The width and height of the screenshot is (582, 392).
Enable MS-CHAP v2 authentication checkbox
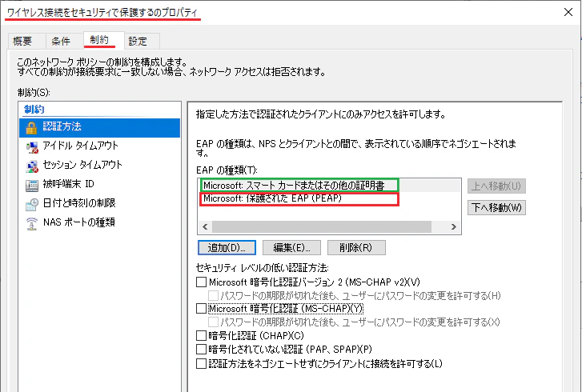(x=201, y=282)
